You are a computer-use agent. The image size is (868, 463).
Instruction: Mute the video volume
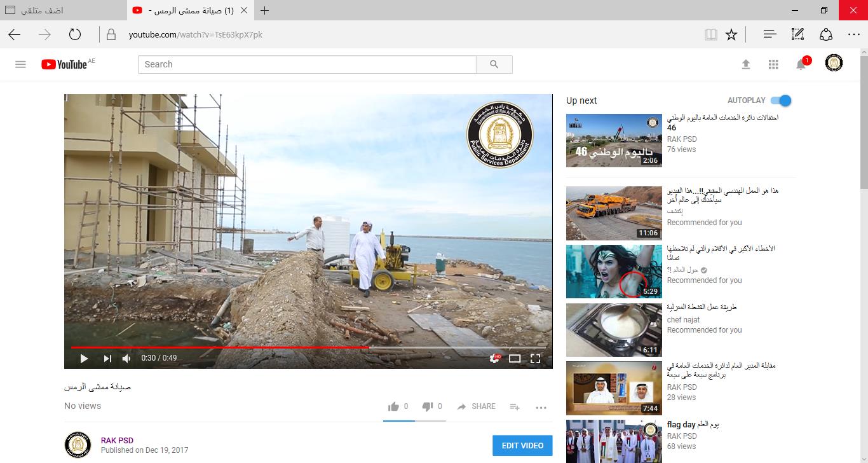tap(126, 359)
